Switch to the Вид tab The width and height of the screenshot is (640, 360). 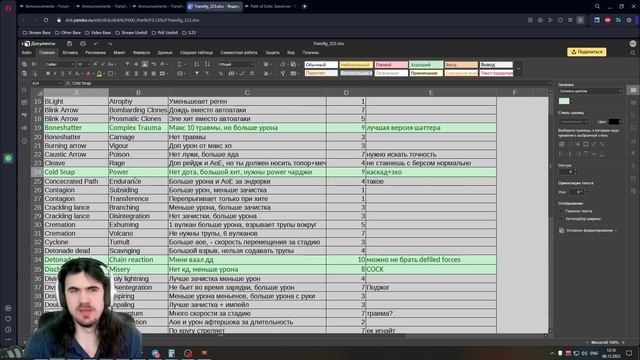(x=291, y=53)
